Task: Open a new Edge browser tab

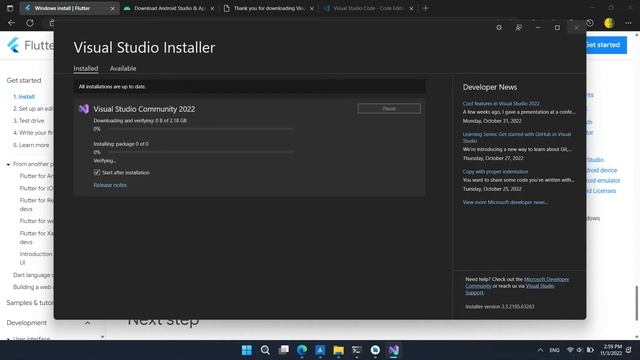Action: click(425, 8)
